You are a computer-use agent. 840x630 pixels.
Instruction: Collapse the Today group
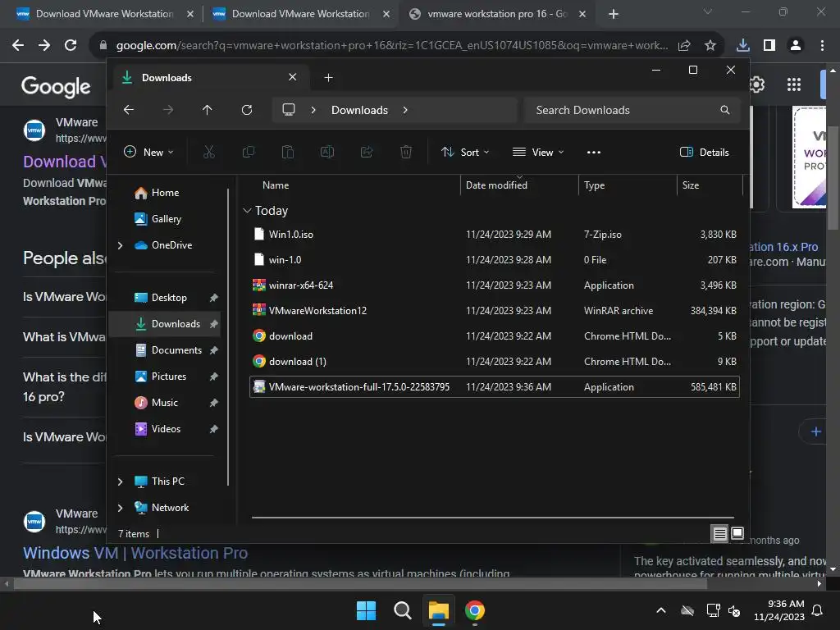(x=247, y=211)
